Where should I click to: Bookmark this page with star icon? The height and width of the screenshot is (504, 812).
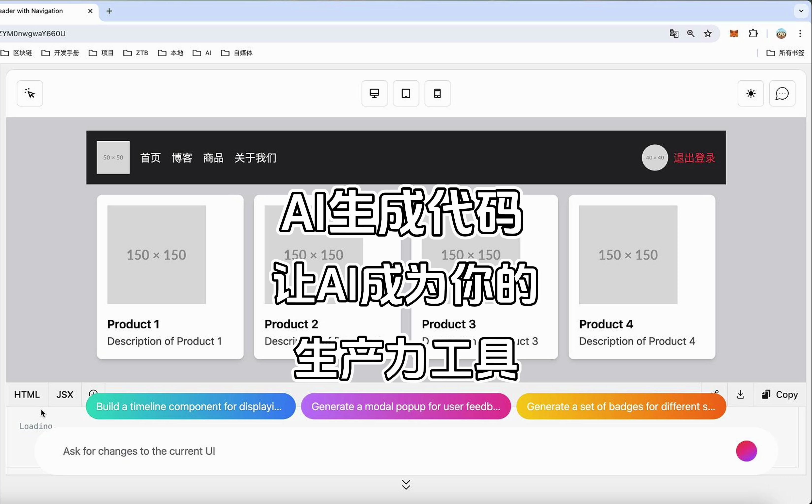click(708, 33)
